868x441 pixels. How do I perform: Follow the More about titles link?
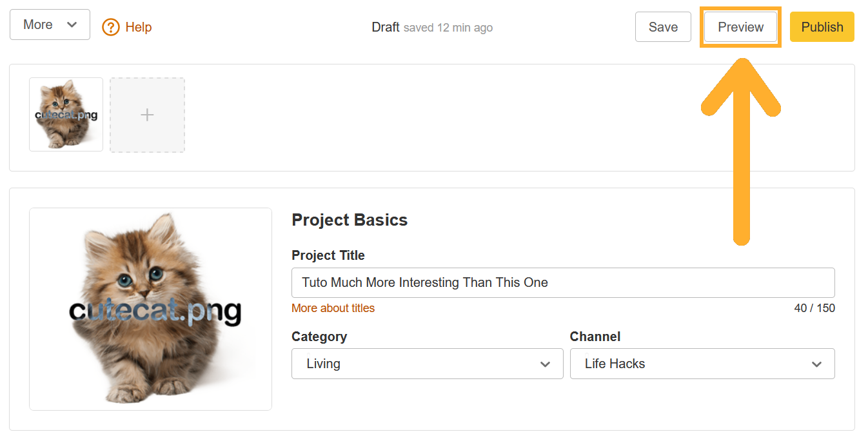coord(333,308)
